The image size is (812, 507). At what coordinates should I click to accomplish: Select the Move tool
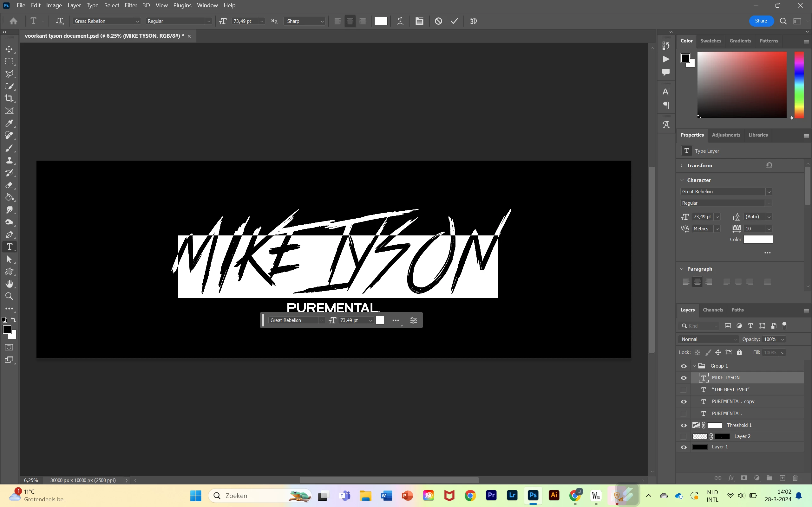point(10,49)
